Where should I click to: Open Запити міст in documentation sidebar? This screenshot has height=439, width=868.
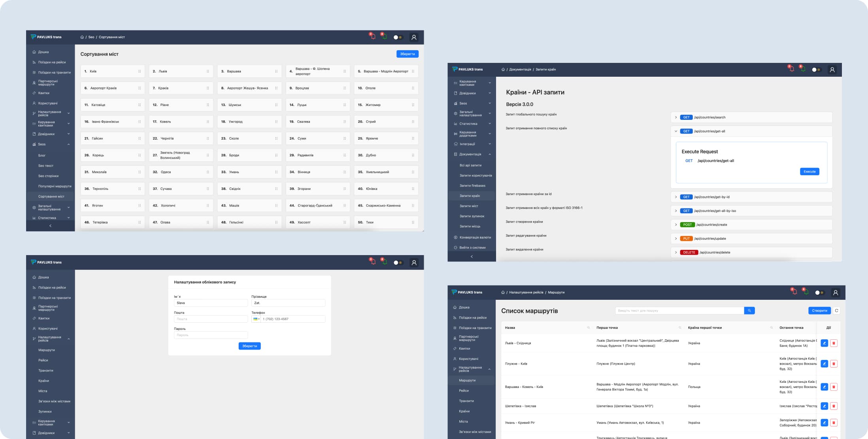click(x=469, y=206)
